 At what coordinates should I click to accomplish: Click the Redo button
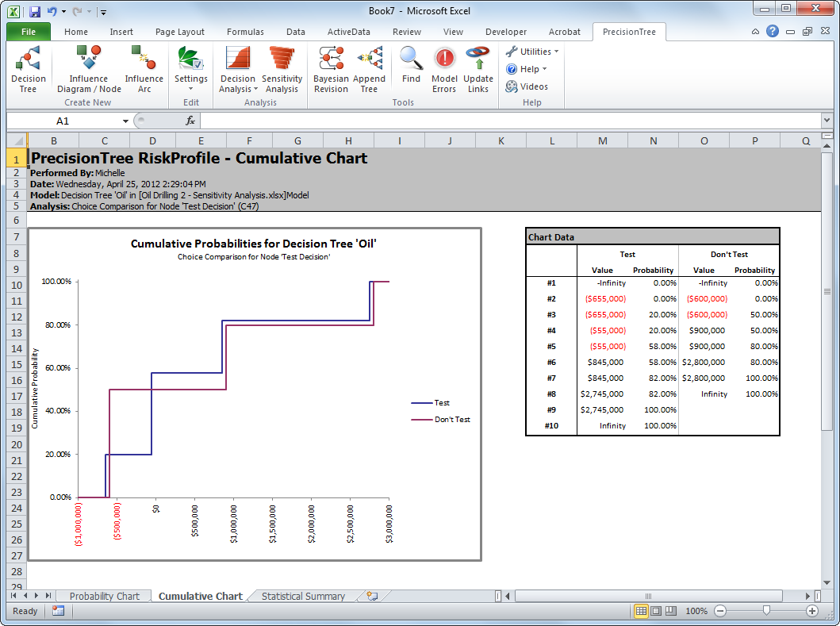[x=77, y=11]
